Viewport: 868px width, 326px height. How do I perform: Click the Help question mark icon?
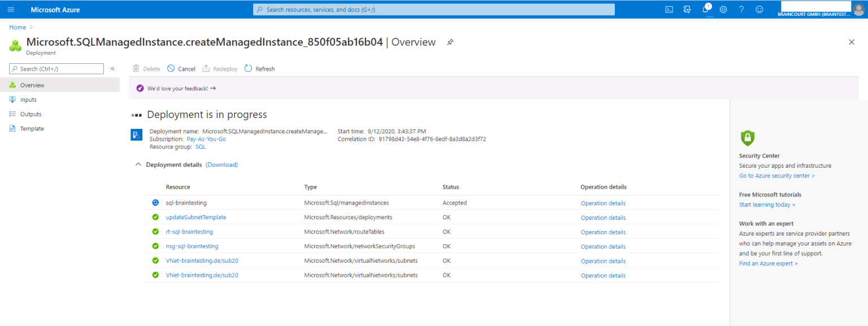tap(741, 10)
